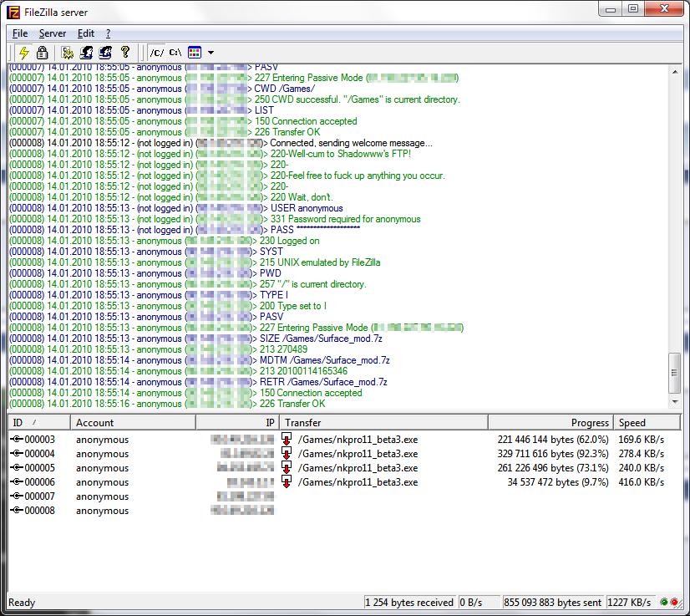Click progress value 329 711 616 bytes (92.3%)
690x616 pixels.
point(553,454)
